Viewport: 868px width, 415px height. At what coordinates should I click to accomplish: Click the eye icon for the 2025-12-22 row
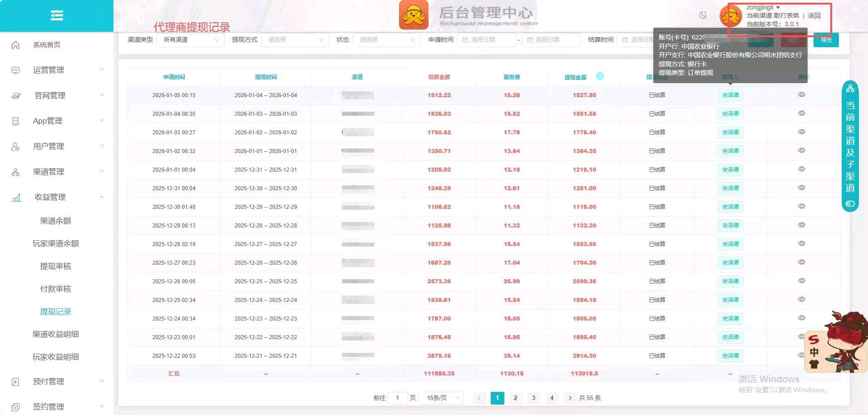pyautogui.click(x=801, y=356)
